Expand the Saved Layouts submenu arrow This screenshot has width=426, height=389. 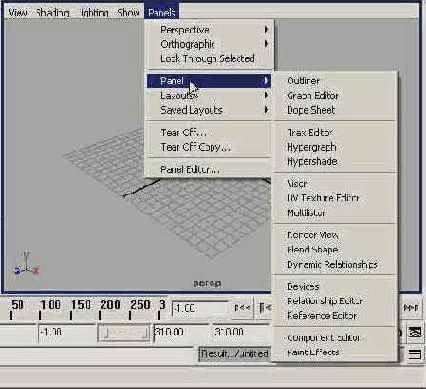266,110
